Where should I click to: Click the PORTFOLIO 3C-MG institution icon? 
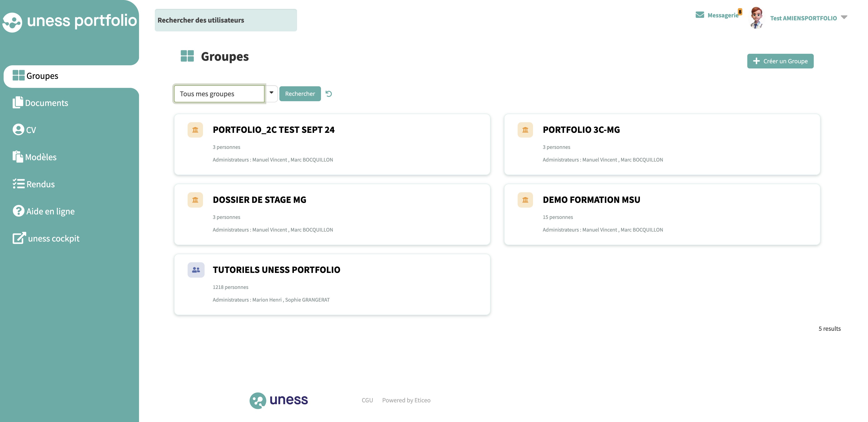(525, 130)
